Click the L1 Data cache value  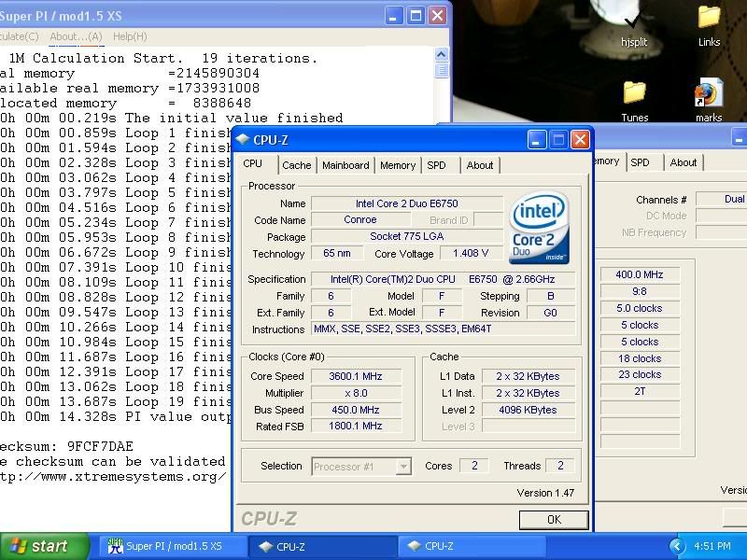528,376
